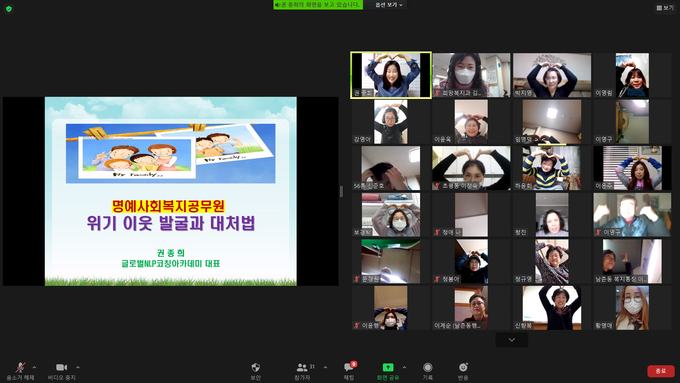Click the green encryption shield icon top-left
This screenshot has height=383, width=680.
9,8
